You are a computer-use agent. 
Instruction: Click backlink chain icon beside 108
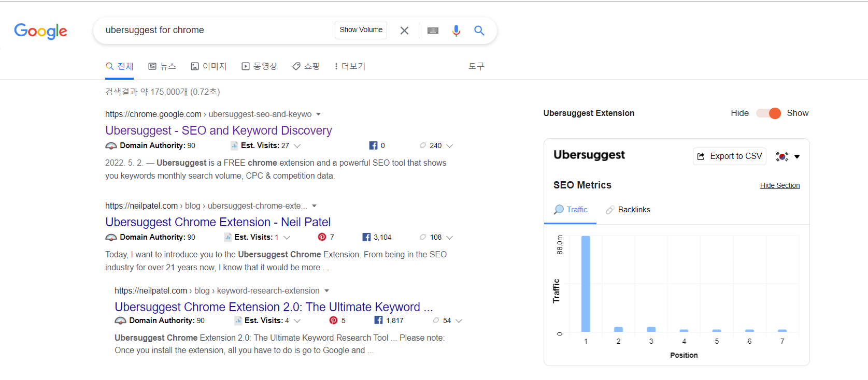click(423, 237)
